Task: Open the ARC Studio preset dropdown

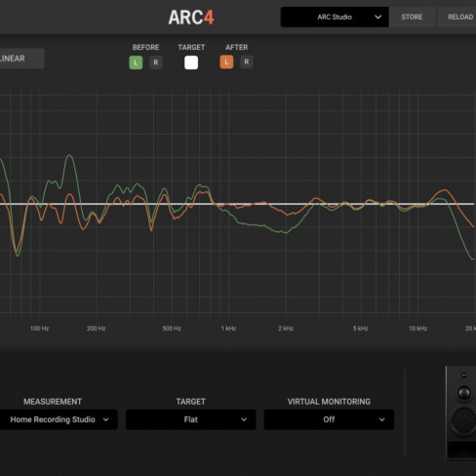Action: [x=335, y=17]
